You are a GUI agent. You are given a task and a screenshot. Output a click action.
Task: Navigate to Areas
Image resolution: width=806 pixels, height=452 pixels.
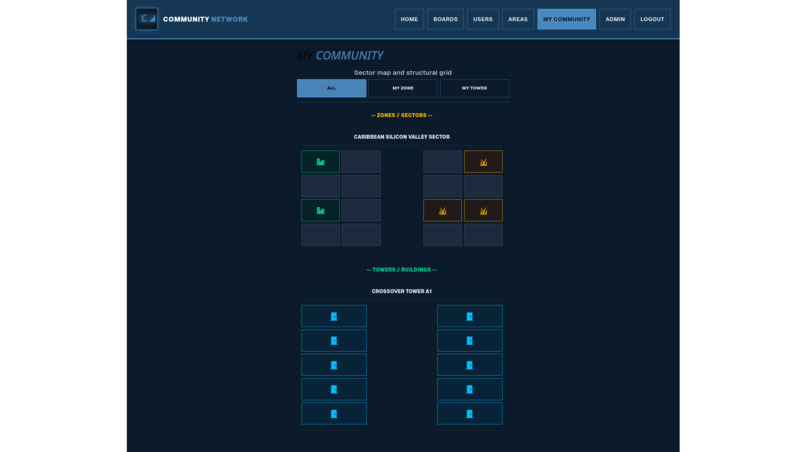pyautogui.click(x=518, y=19)
